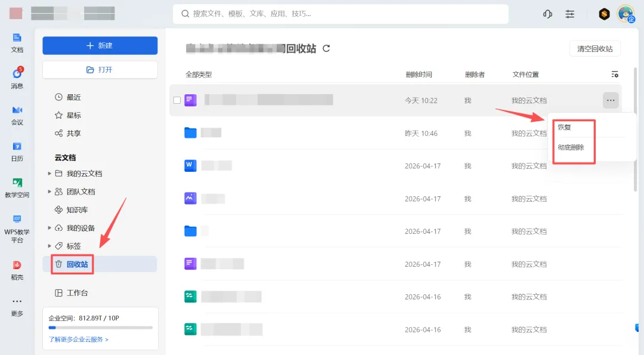Click the blue 新建 button
644x355 pixels.
(x=100, y=45)
